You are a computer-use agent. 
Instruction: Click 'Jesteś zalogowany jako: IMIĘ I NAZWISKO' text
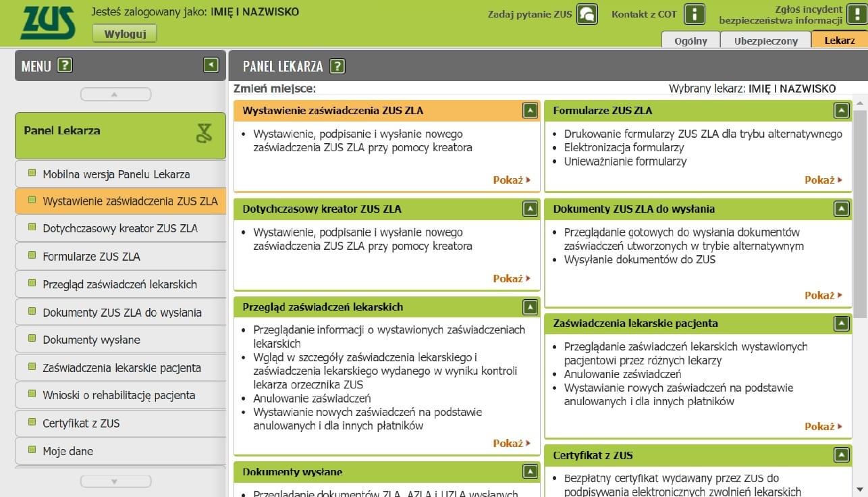pos(195,11)
